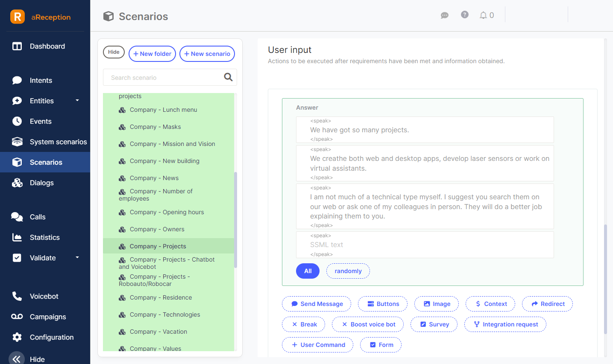The width and height of the screenshot is (613, 364).
Task: Click the New scenario button
Action: click(207, 54)
